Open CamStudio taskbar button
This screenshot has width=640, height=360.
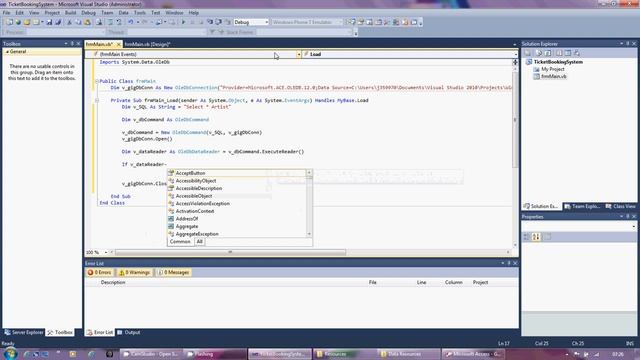[x=151, y=354]
